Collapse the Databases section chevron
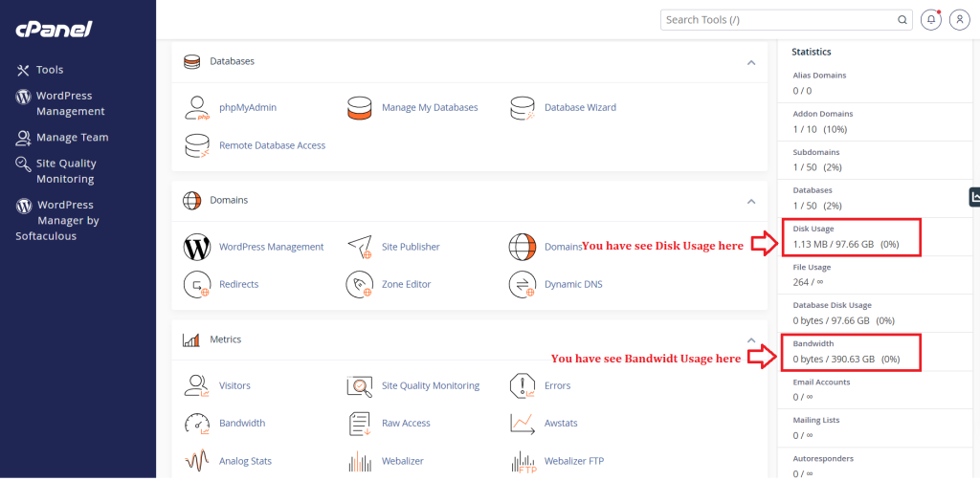Screen dimensions: 980x481 tap(751, 62)
